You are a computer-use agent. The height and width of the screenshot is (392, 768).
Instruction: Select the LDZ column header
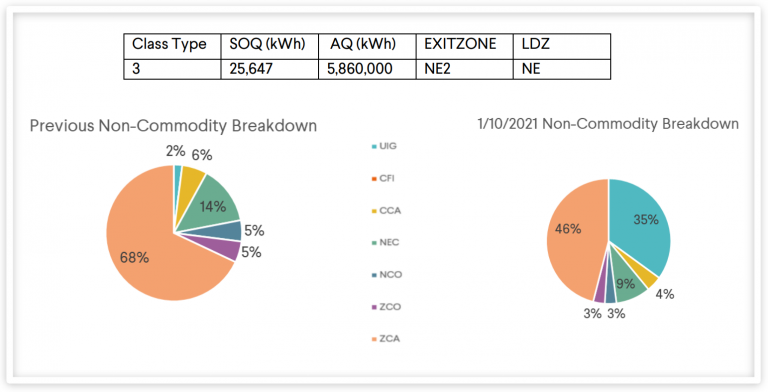(562, 47)
